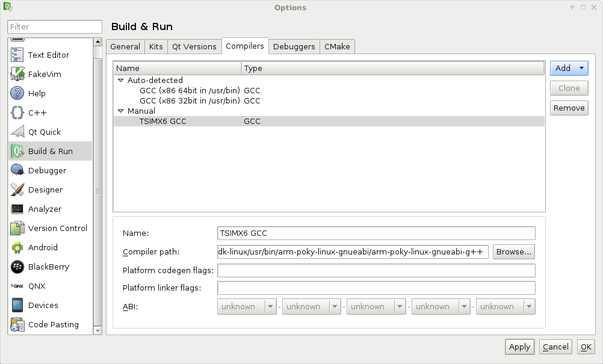The image size is (603, 364).
Task: Focus the Platform linker flags field
Action: [376, 288]
